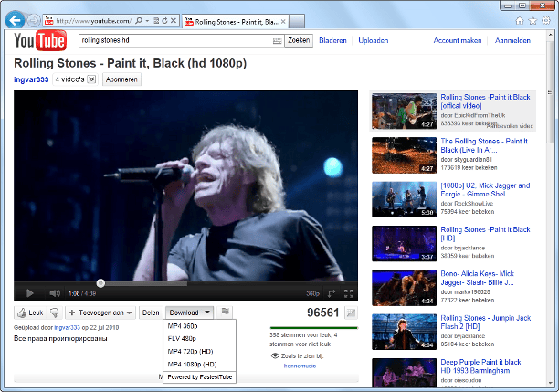The width and height of the screenshot is (559, 392).
Task: Click the search magnifier in address bar
Action: pos(139,21)
